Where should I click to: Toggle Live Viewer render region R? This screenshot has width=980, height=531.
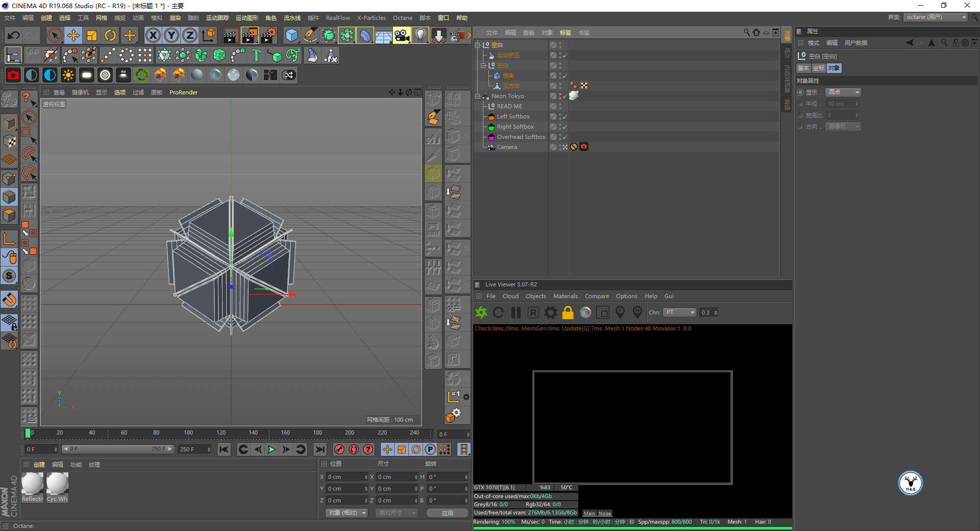(533, 312)
